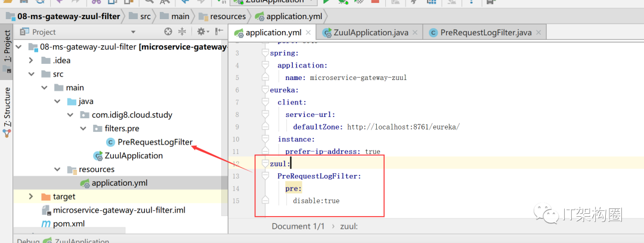Screen dimensions: 644x243
Task: Click 'microservice-gateway-zuul' name value
Action: coord(358,78)
